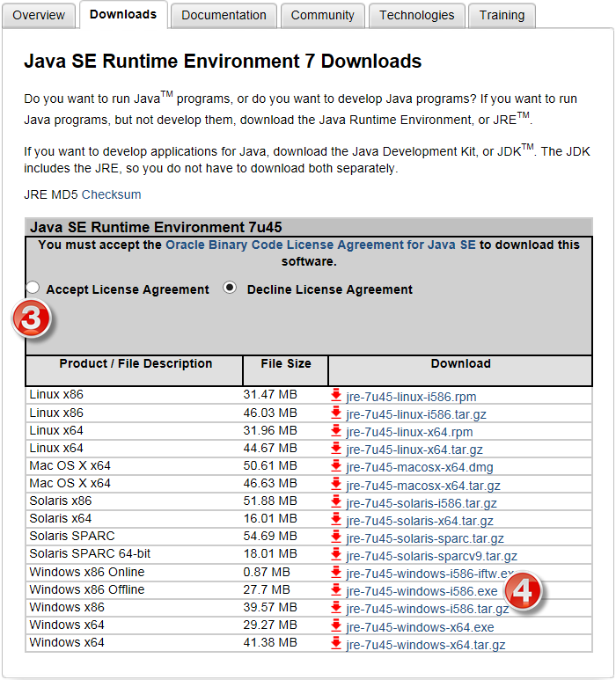The width and height of the screenshot is (616, 680).
Task: Download jre-7u45-windows-x64.tar.gz file link
Action: (x=426, y=646)
